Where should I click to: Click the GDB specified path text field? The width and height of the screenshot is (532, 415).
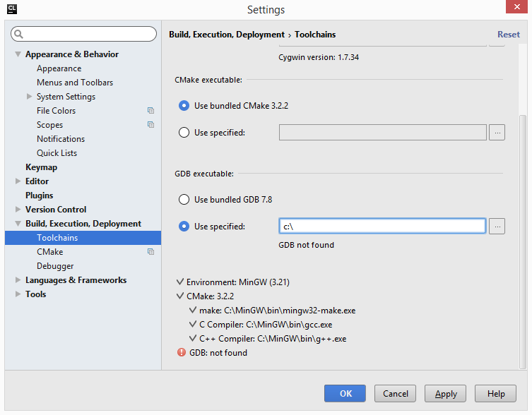coord(382,227)
